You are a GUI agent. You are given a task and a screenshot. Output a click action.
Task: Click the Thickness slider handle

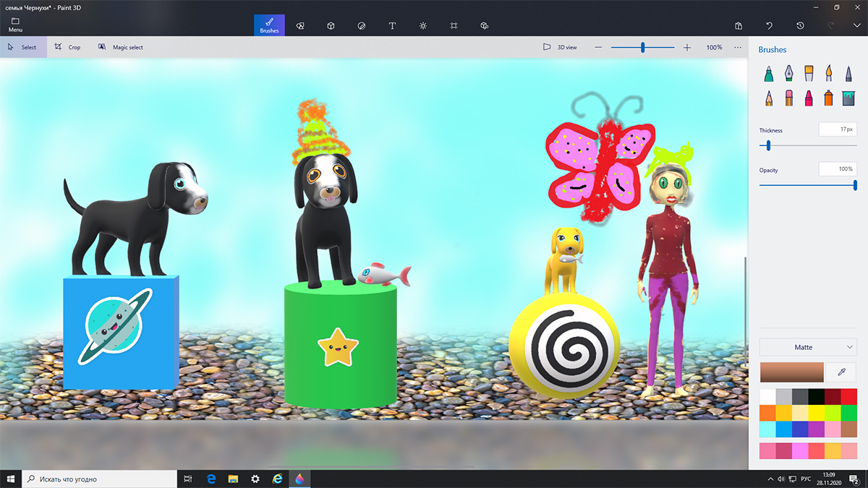[768, 145]
